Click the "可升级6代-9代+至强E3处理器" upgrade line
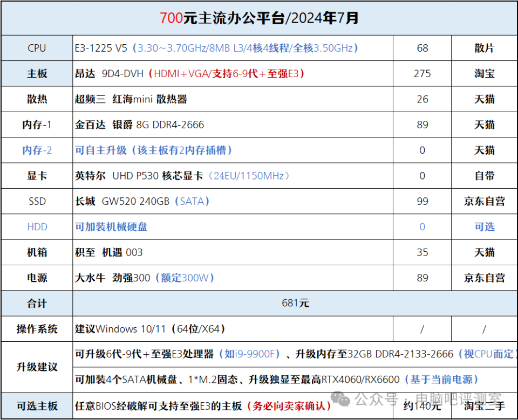Viewport: 518px width, 420px height. click(295, 354)
